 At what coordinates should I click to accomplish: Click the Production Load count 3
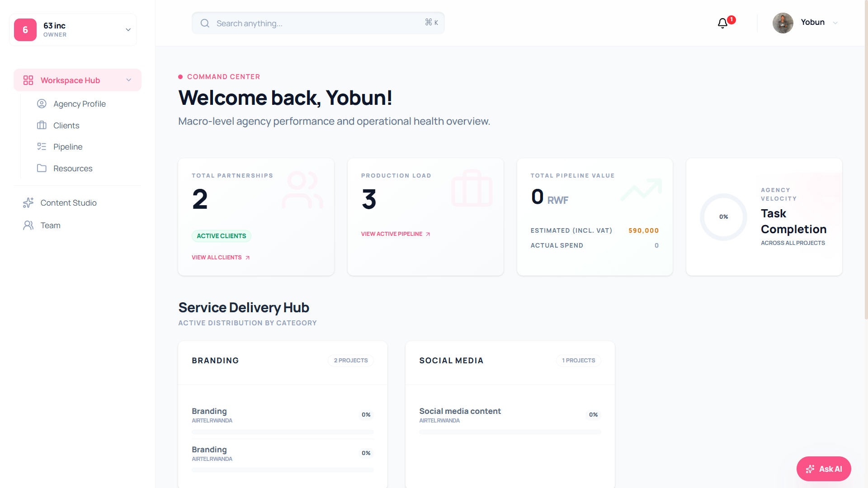(x=369, y=199)
